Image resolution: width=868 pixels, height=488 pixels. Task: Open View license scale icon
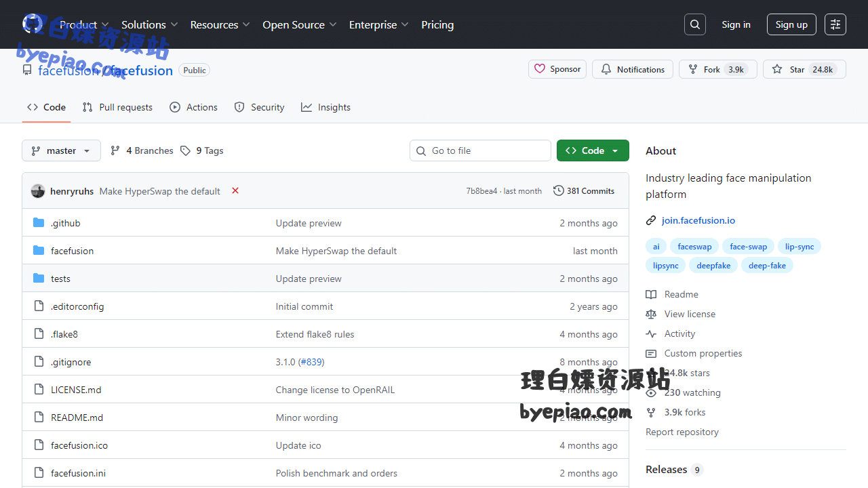(x=651, y=314)
